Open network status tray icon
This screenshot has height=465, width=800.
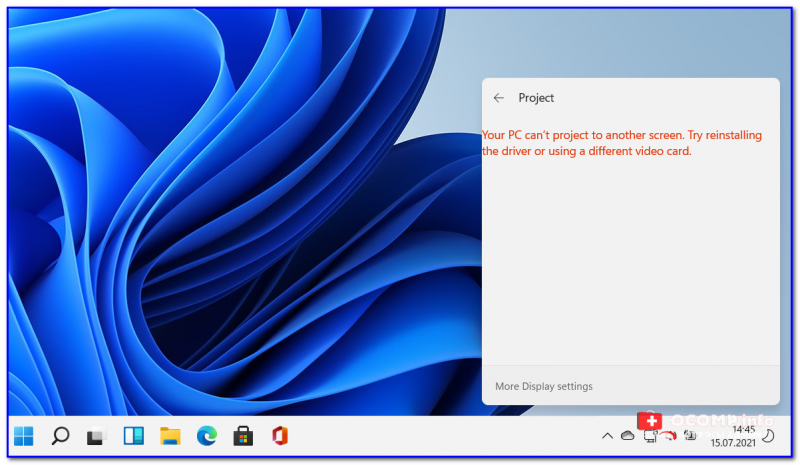[649, 436]
